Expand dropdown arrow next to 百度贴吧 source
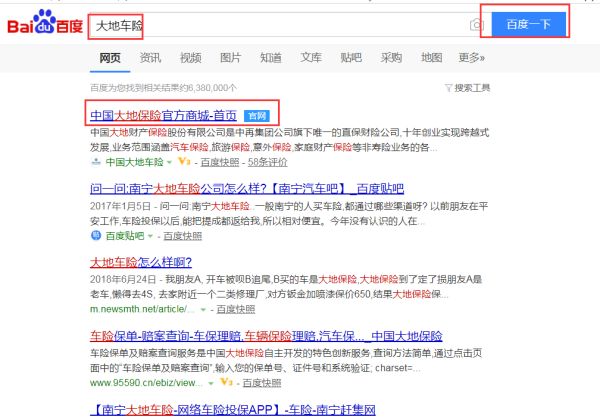 pos(150,236)
